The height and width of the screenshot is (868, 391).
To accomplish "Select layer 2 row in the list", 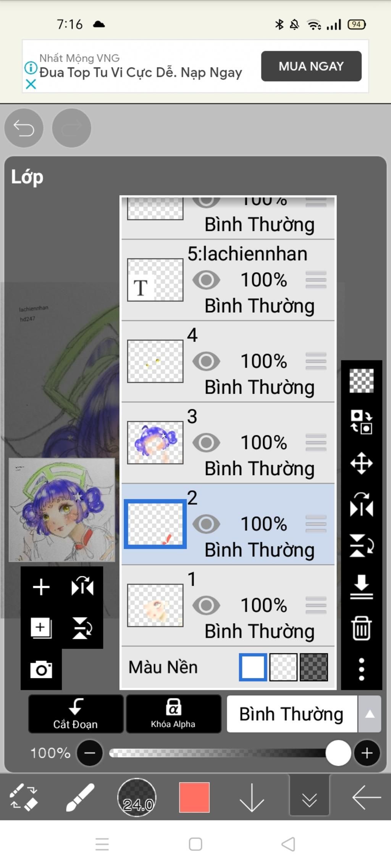I will click(228, 524).
